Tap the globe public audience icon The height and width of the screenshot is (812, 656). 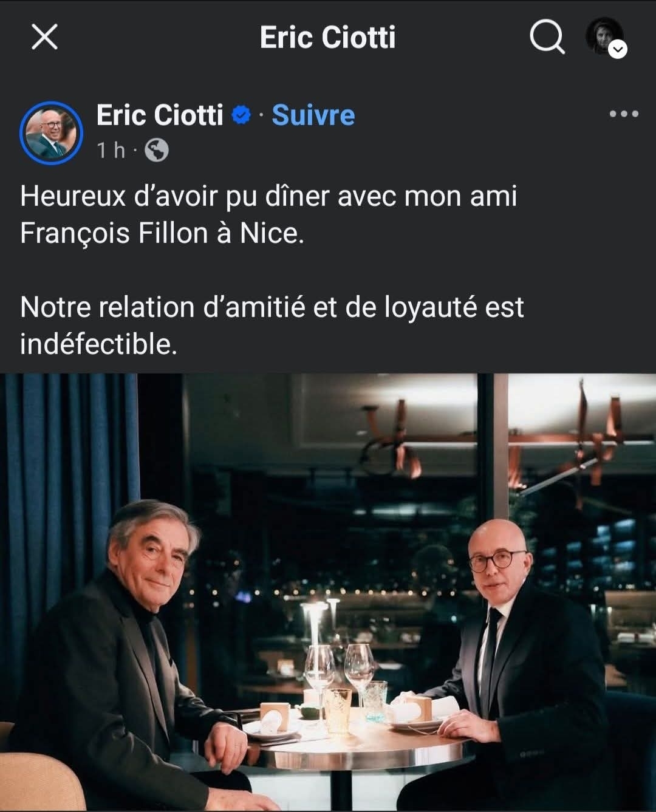157,150
